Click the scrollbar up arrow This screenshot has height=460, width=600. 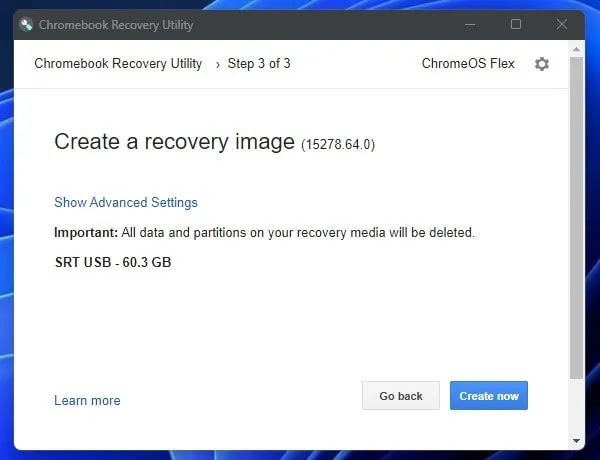coord(576,49)
